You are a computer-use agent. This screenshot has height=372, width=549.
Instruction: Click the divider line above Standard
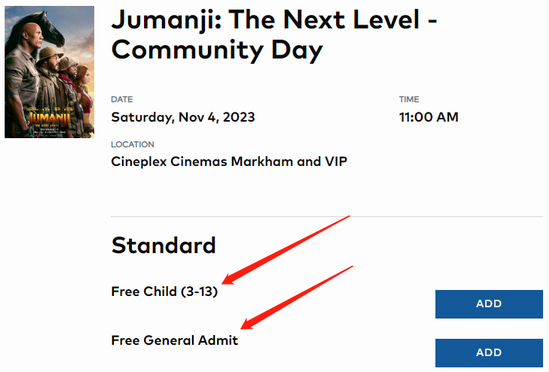pyautogui.click(x=327, y=217)
